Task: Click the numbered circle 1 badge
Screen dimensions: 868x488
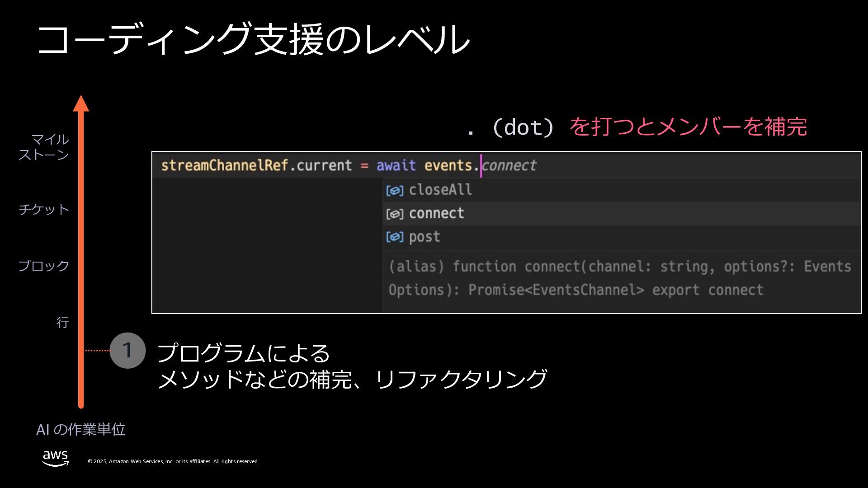Action: point(127,351)
